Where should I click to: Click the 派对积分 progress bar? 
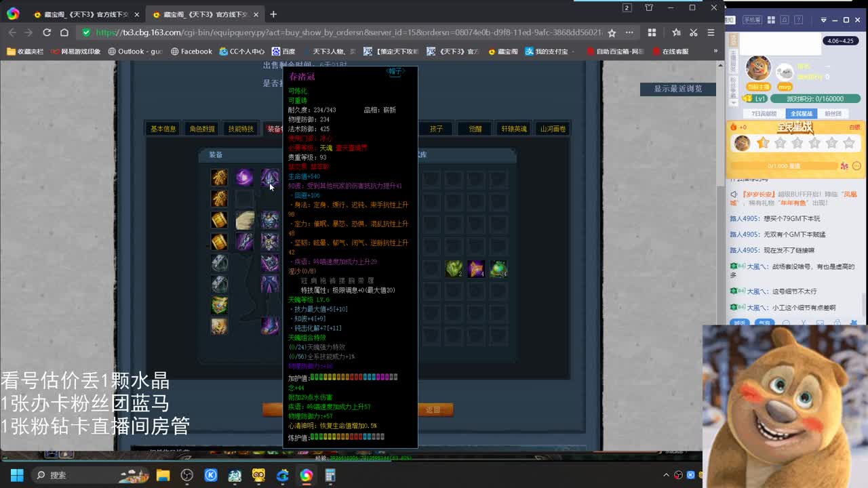pyautogui.click(x=814, y=99)
